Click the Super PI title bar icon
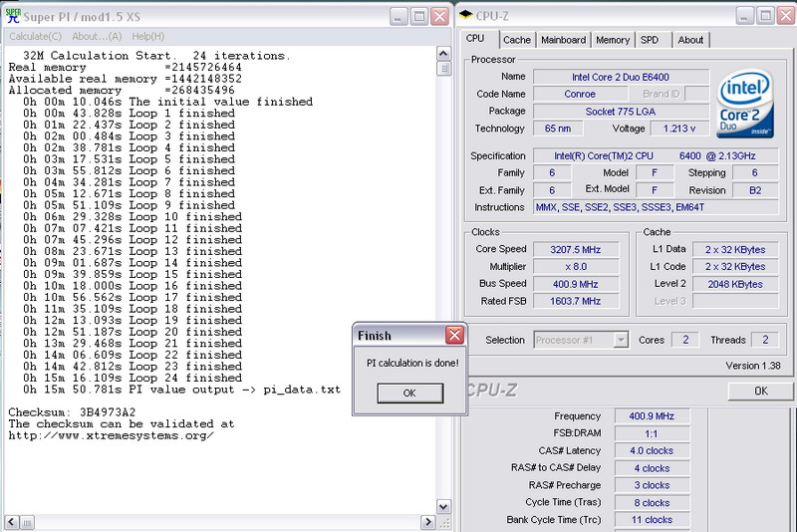Image resolution: width=797 pixels, height=532 pixels. (x=13, y=16)
